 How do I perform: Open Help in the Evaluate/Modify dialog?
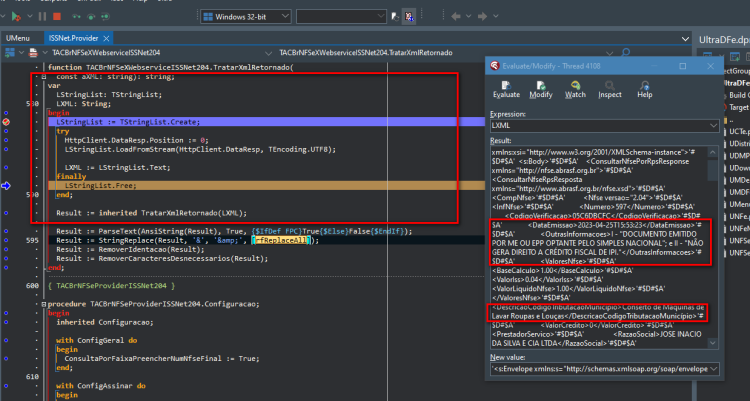tap(644, 89)
